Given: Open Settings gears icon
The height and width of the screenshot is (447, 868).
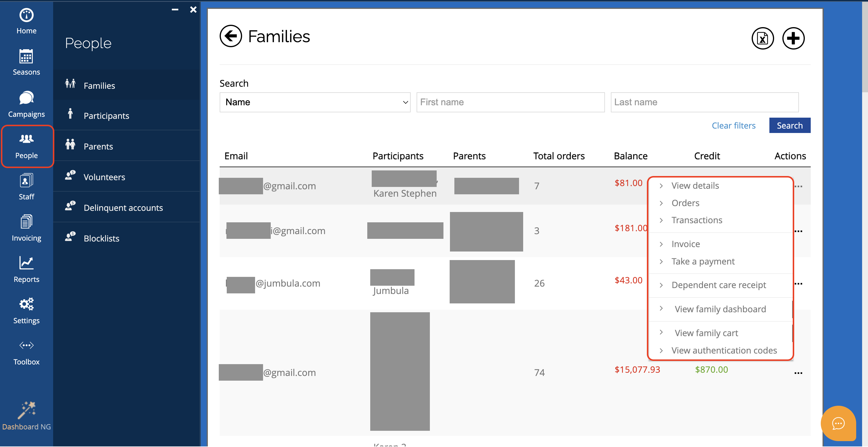Looking at the screenshot, I should click(x=26, y=304).
